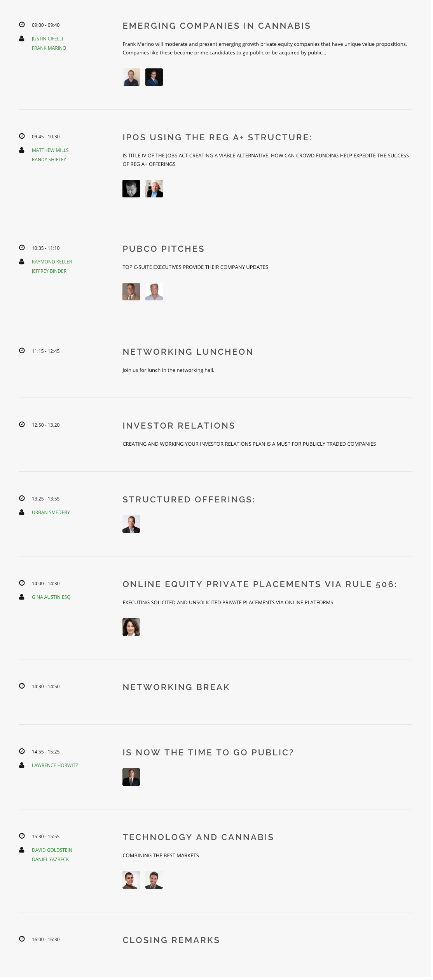Click the person icon next to David Goldstein

click(22, 850)
